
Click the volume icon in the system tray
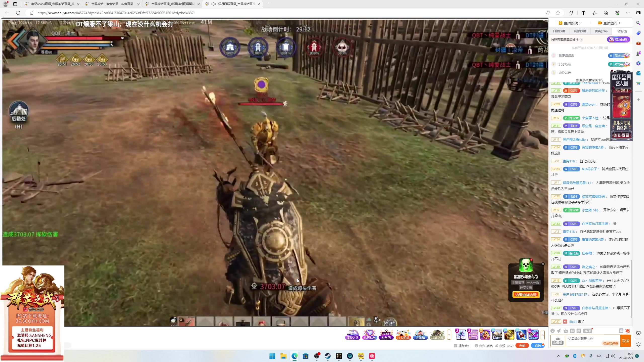[613, 356]
